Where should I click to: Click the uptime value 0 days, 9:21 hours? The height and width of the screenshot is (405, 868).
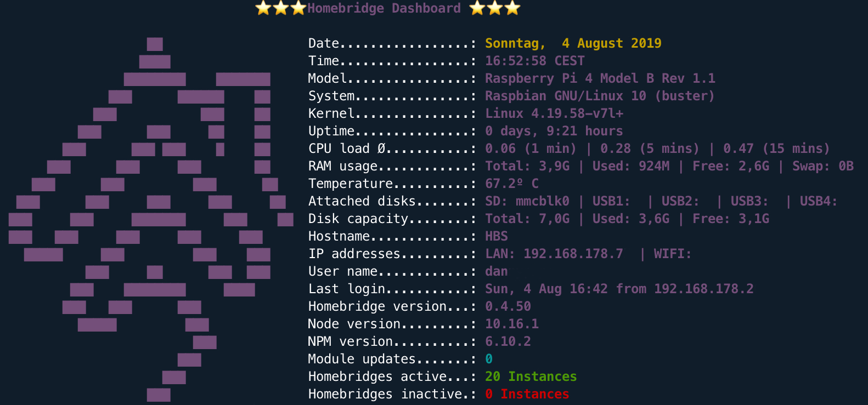(x=554, y=131)
